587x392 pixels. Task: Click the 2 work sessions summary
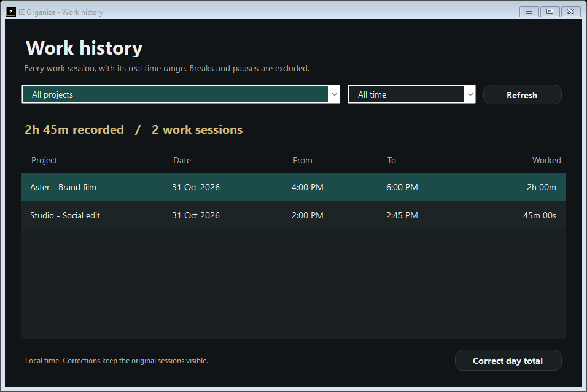click(x=197, y=129)
